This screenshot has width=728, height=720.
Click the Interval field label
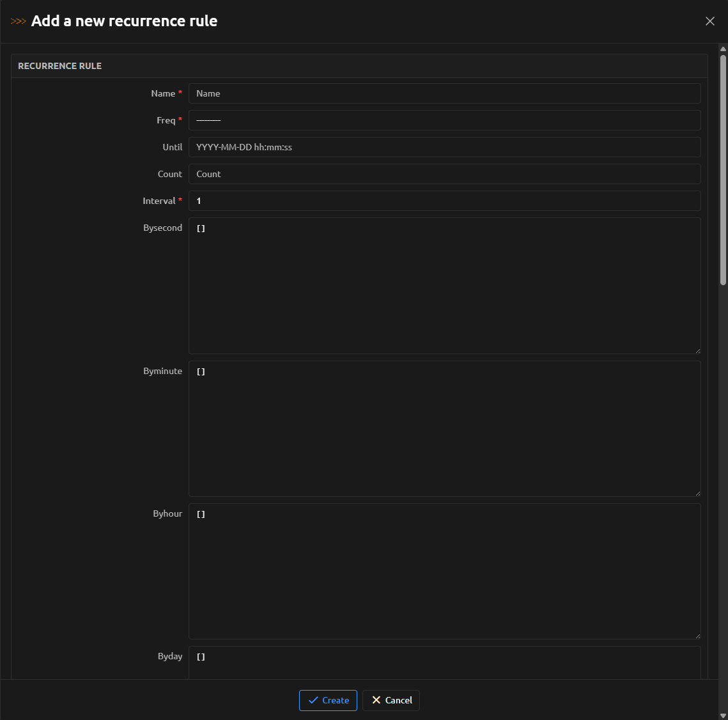tap(159, 201)
